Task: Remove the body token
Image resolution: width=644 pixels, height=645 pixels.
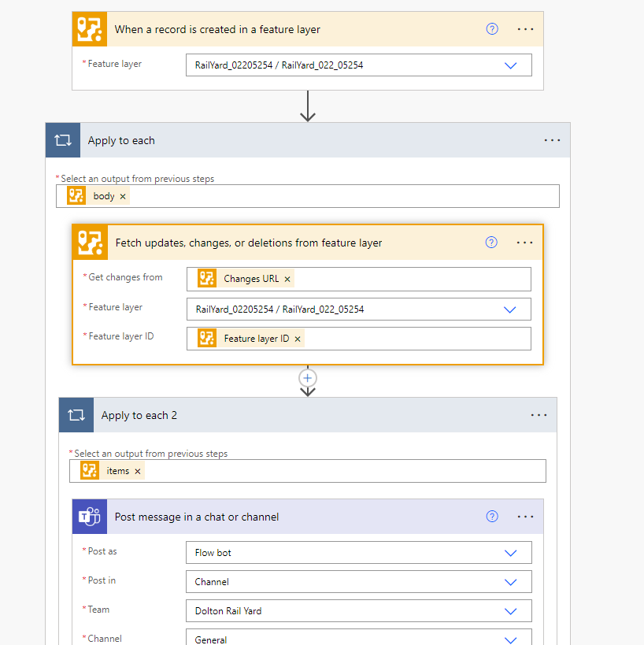Action: [123, 197]
